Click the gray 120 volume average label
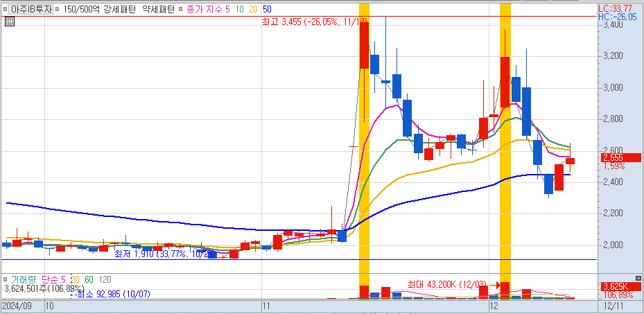Screen dimensions: 644x314 [105, 279]
